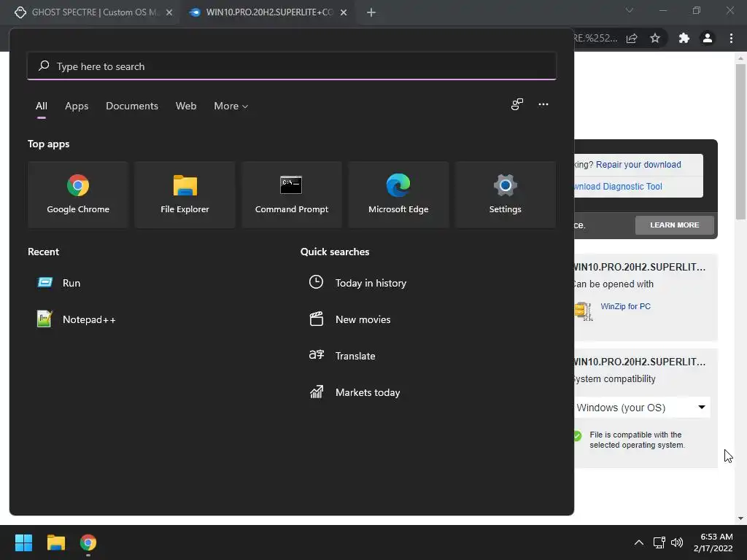747x560 pixels.
Task: Open Settings tile in Top apps
Action: [x=505, y=194]
